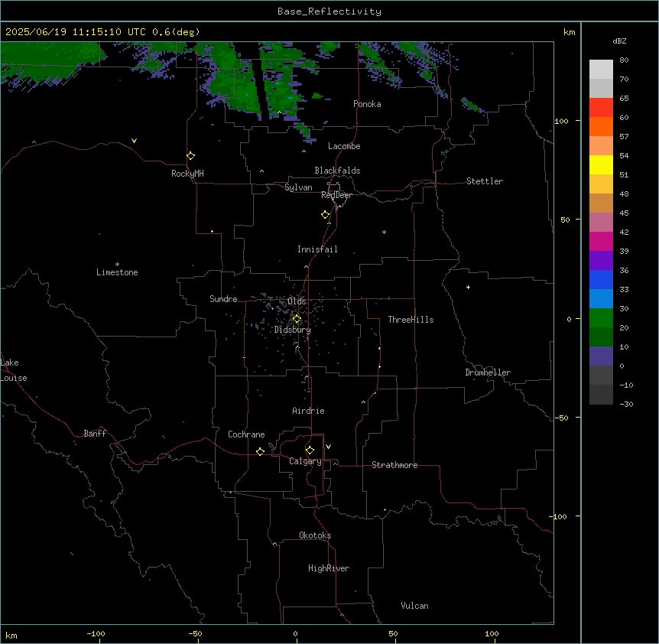Viewport: 659px width, 644px height.
Task: Click the Stettler city label
Action: point(485,181)
